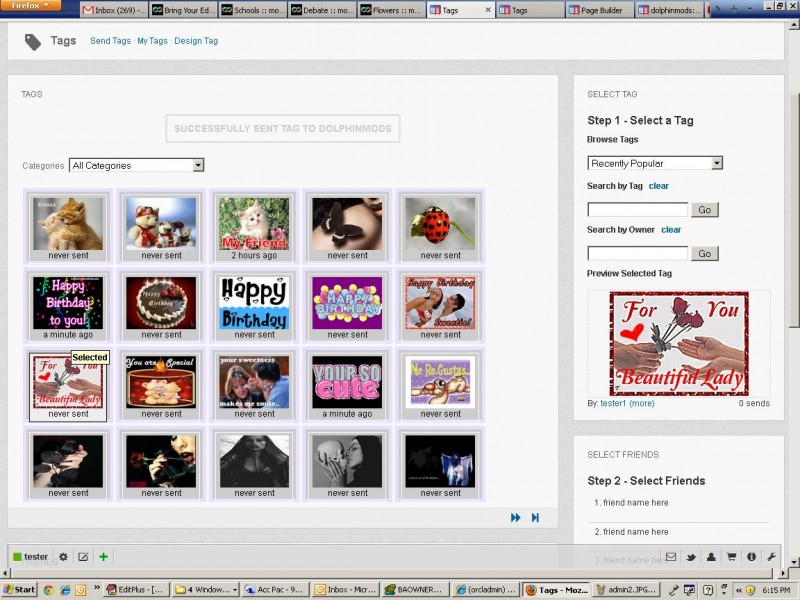Open the shopping cart icon

tap(731, 557)
